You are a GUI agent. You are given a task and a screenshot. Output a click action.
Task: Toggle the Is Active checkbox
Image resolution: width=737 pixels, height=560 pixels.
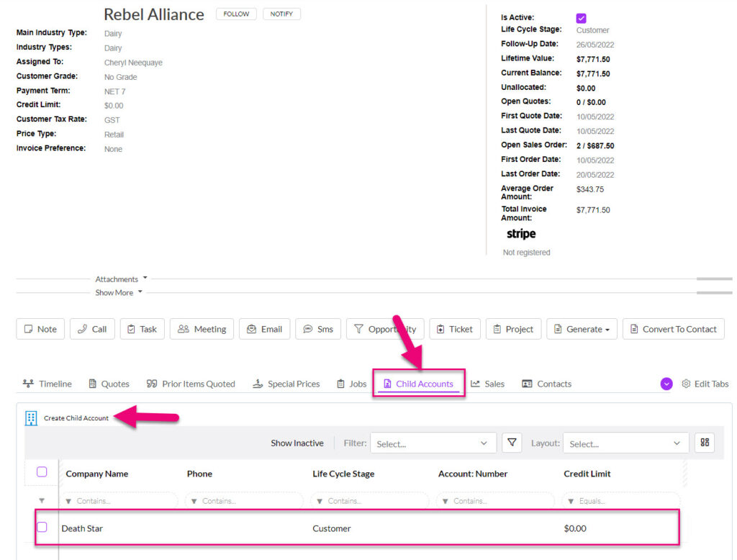point(581,18)
